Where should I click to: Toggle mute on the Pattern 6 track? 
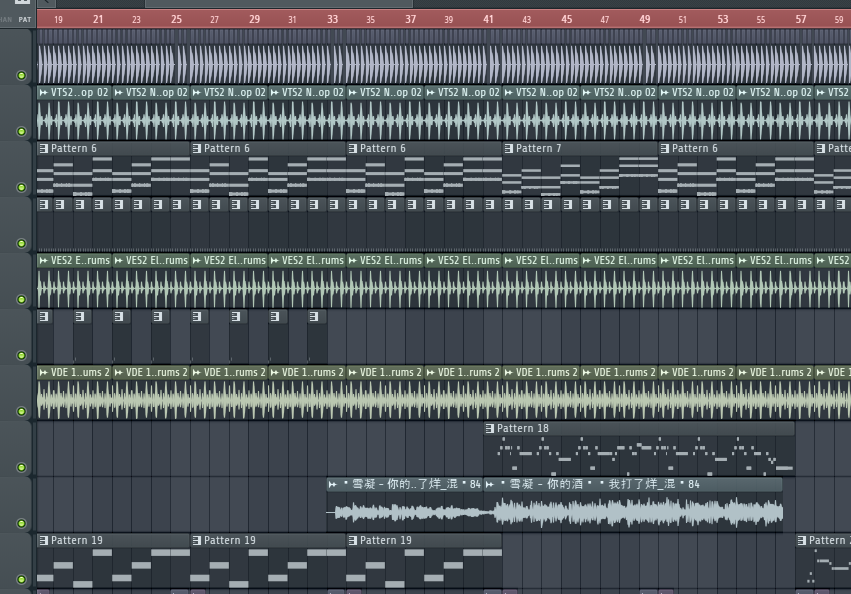coord(21,187)
